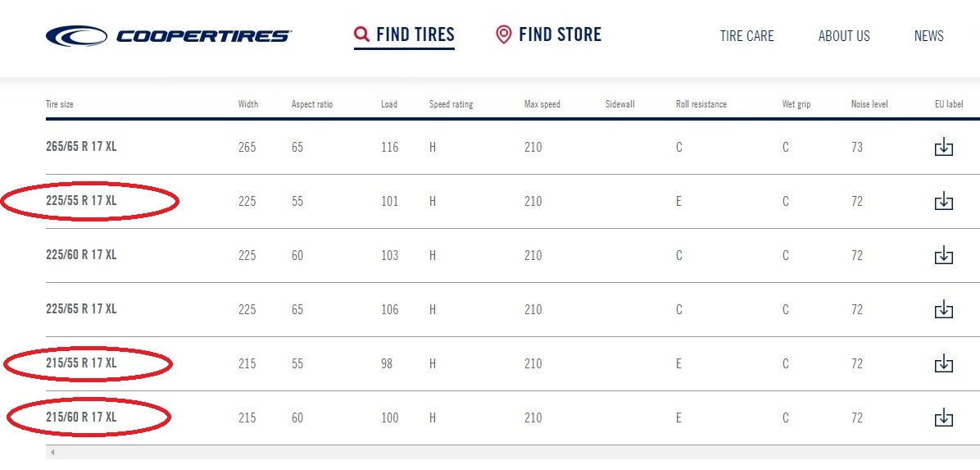Open the NEWS section
The image size is (980, 470).
pos(928,35)
